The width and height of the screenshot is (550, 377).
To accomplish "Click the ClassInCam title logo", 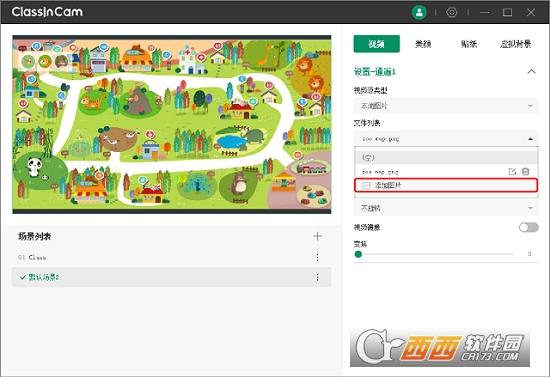I will pyautogui.click(x=47, y=12).
